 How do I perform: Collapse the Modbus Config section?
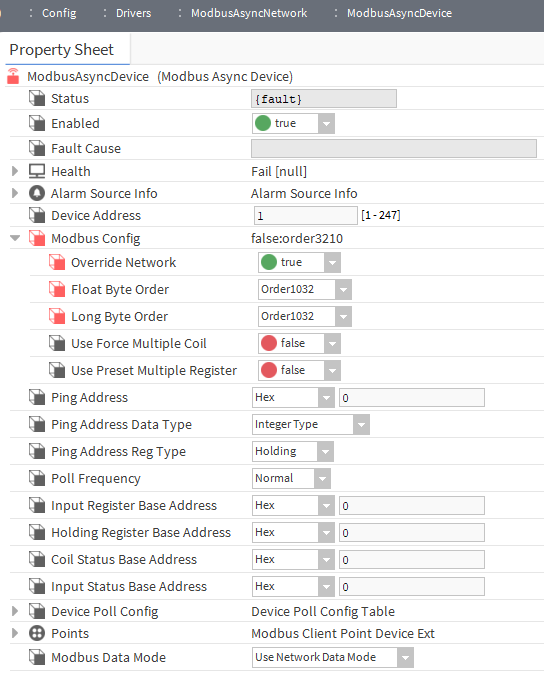15,238
